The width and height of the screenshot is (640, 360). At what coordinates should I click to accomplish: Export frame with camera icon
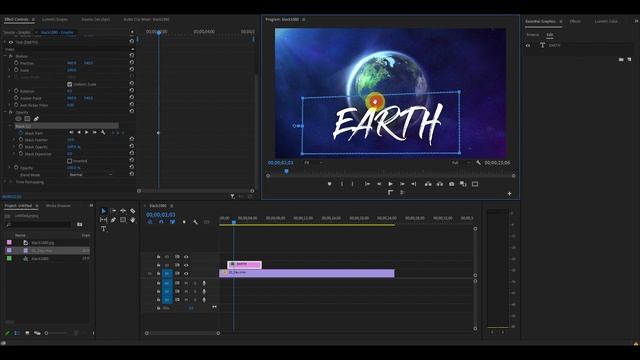tap(451, 184)
